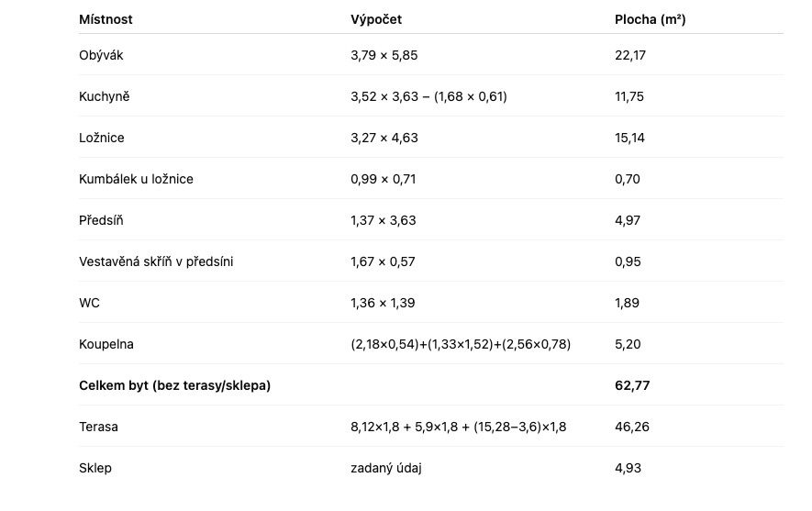Viewport: 812px width, 511px height.
Task: Click the Kuchyně calculation formula cell
Action: tap(428, 96)
